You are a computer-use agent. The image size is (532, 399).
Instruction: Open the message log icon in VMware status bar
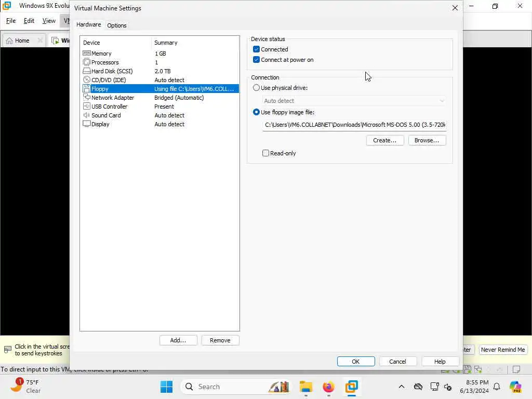point(516,369)
